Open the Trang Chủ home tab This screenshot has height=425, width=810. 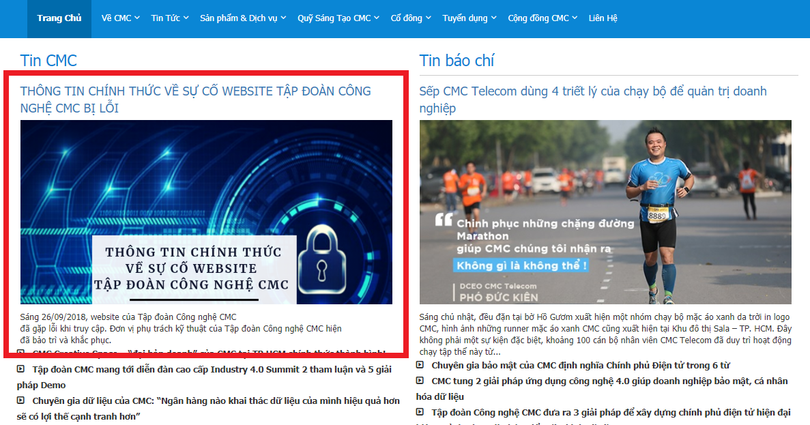pos(59,18)
